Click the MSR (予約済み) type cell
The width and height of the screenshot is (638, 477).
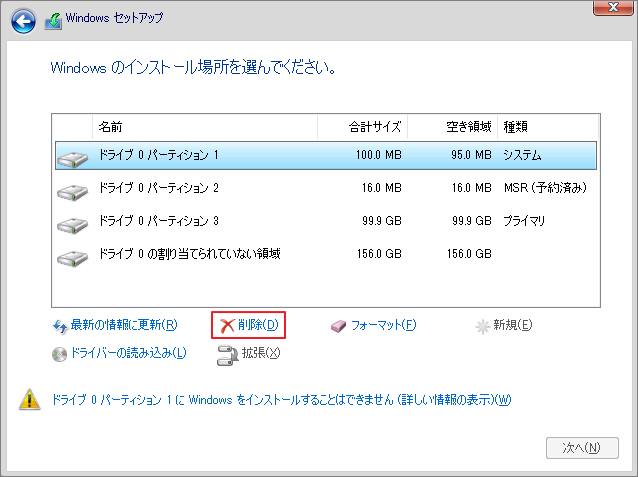[x=545, y=188]
